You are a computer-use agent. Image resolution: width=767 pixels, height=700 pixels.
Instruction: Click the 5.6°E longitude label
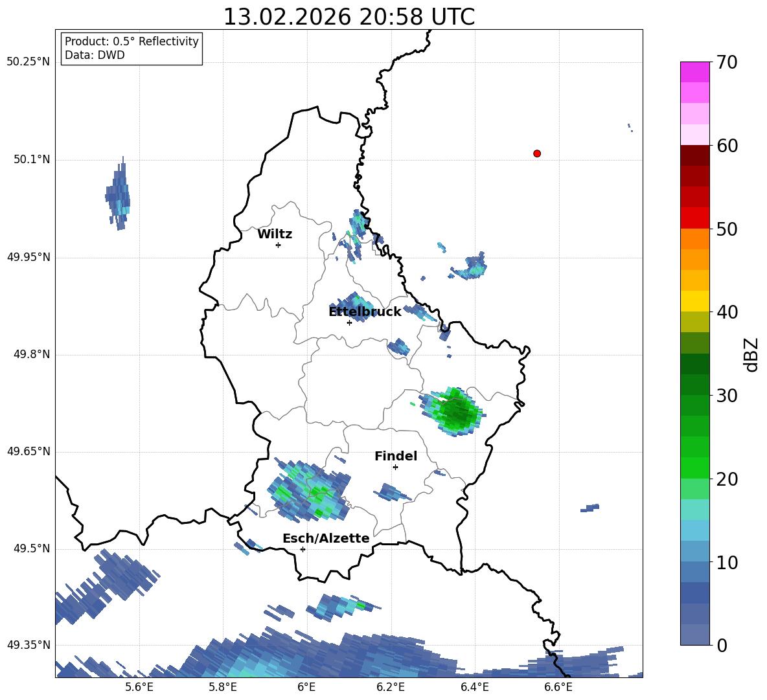(139, 688)
